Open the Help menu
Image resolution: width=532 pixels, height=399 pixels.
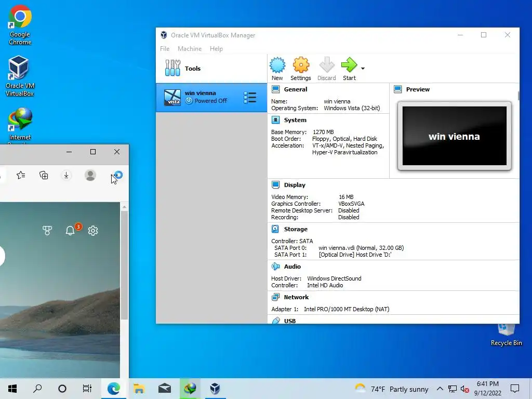pyautogui.click(x=216, y=48)
